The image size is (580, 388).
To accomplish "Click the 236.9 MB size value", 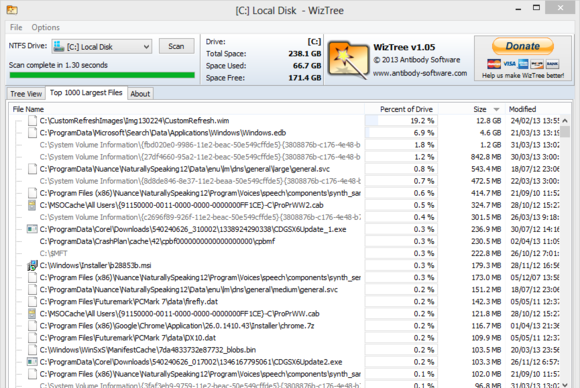I will pos(486,229).
